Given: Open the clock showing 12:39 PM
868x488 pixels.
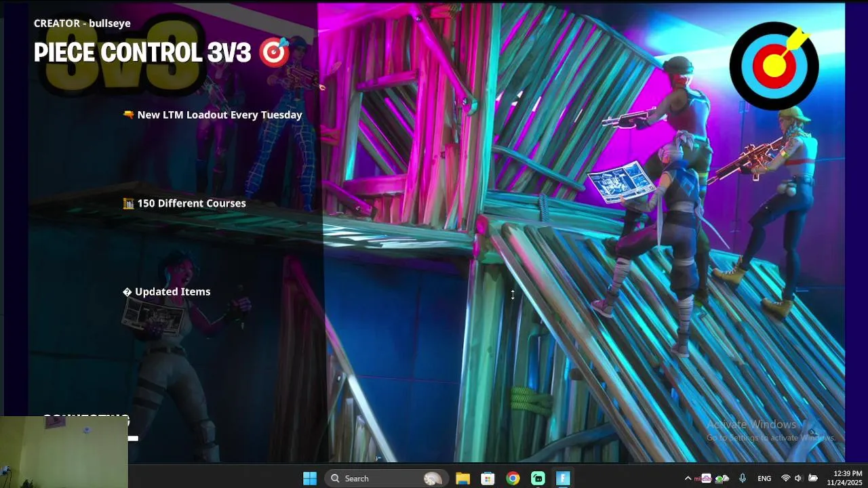Looking at the screenshot, I should 844,479.
